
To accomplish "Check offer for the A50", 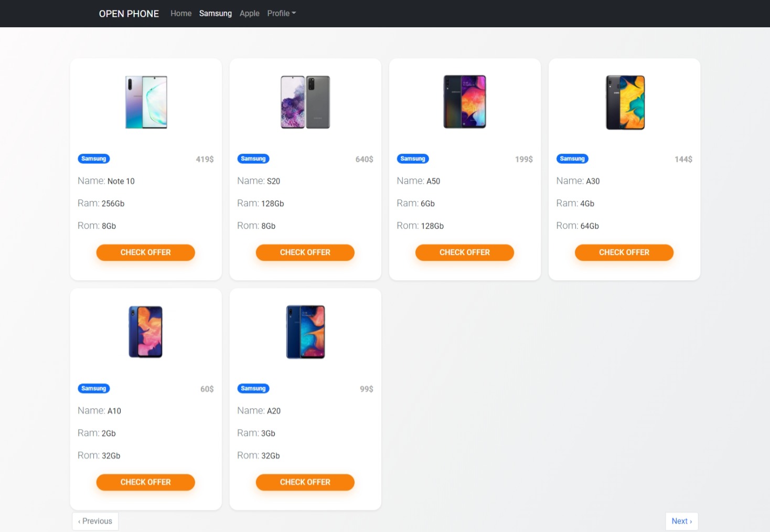I will tap(464, 252).
